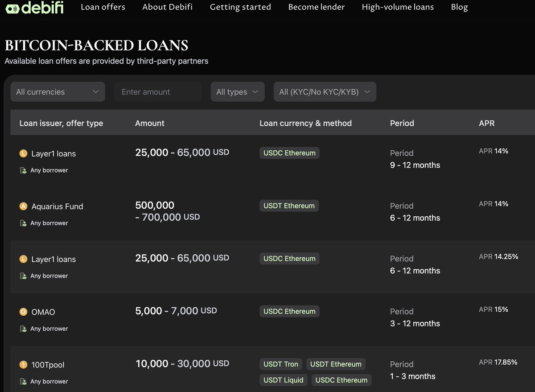This screenshot has width=535, height=392.
Task: Click the borrower icon under 100Tpool
Action: coord(23,382)
